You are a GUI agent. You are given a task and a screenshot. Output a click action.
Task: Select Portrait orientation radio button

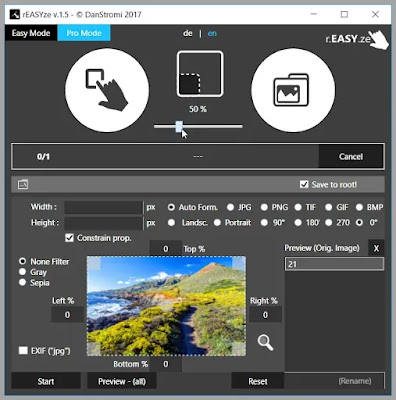click(217, 222)
